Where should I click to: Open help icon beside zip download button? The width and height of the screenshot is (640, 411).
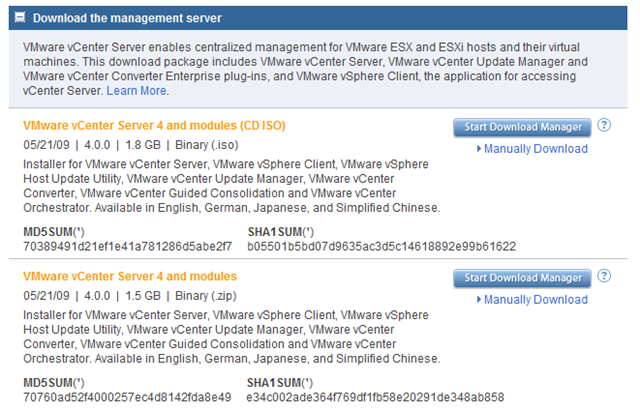[604, 277]
